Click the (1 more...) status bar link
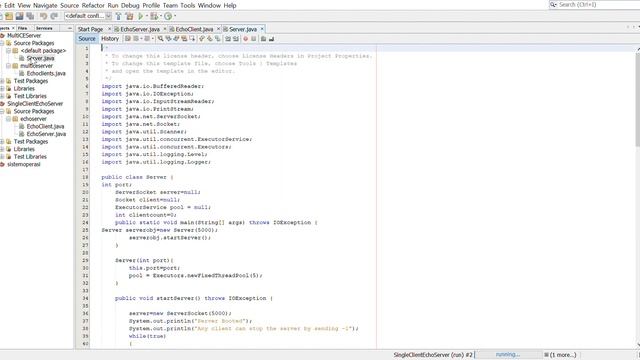The image size is (640, 360). [x=562, y=355]
